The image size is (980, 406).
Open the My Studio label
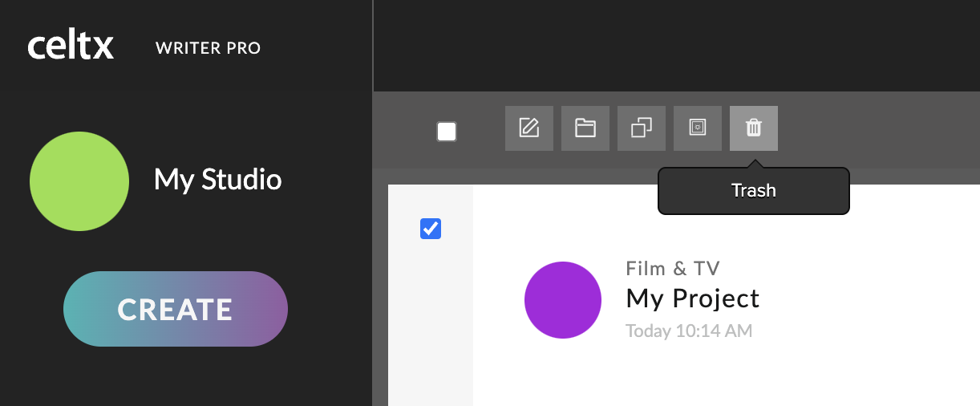tap(217, 180)
